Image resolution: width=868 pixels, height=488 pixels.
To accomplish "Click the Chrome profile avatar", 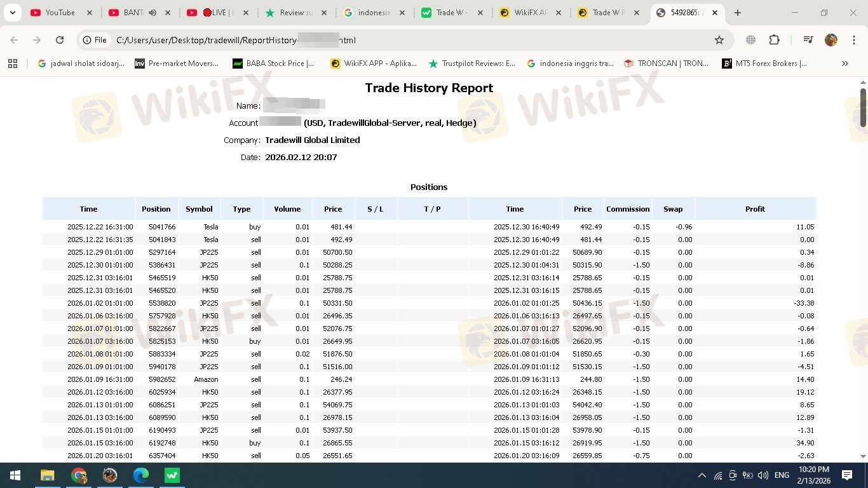I will (831, 40).
